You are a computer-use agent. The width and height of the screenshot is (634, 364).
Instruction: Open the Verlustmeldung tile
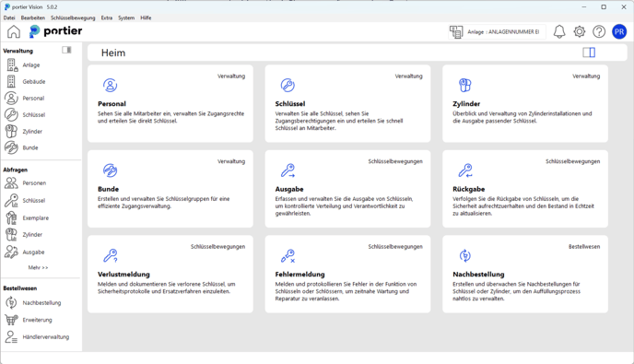click(170, 275)
